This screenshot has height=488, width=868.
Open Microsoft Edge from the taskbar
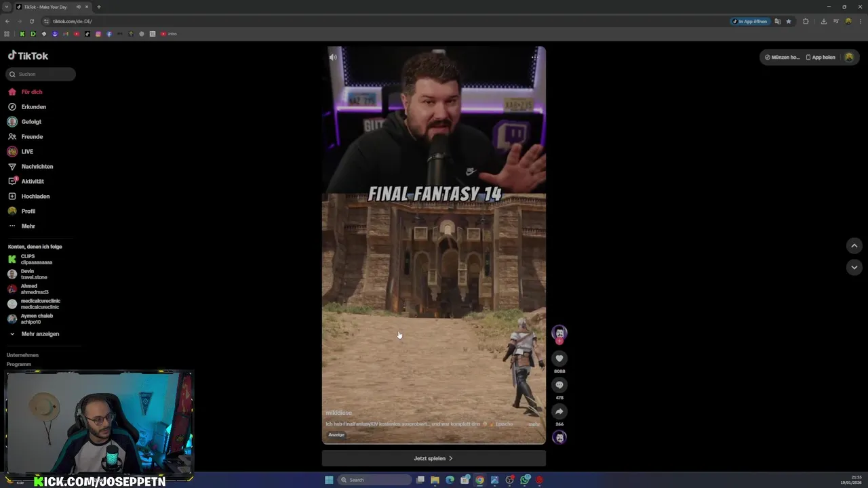tap(450, 480)
